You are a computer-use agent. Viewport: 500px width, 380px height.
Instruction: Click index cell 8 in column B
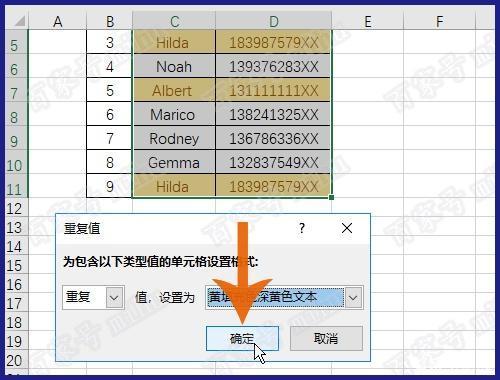[x=109, y=162]
